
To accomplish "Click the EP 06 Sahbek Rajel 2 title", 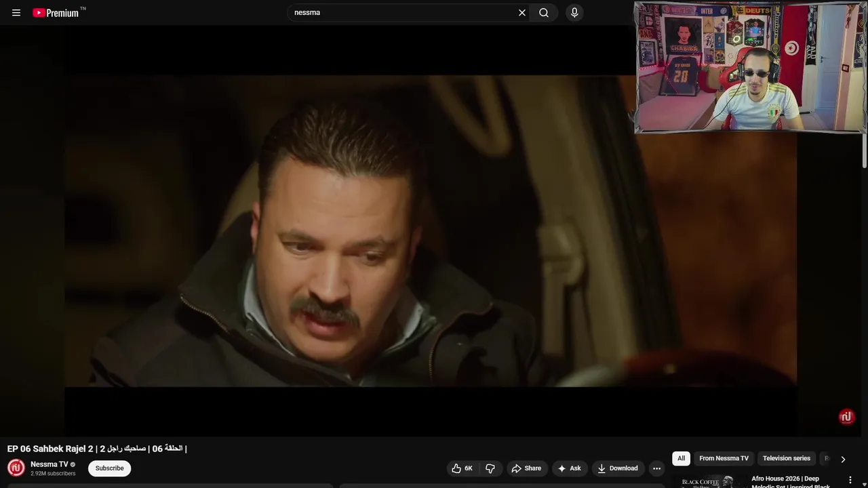I will click(x=96, y=449).
